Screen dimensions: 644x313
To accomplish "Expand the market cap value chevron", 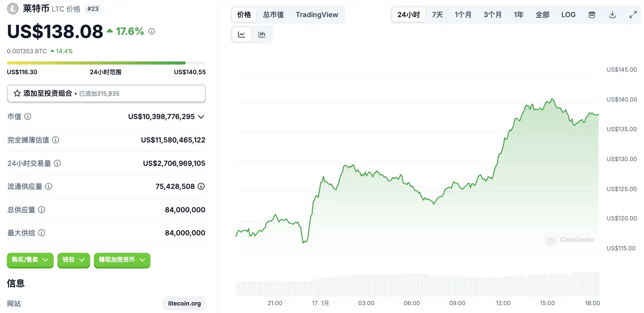I will 201,117.
